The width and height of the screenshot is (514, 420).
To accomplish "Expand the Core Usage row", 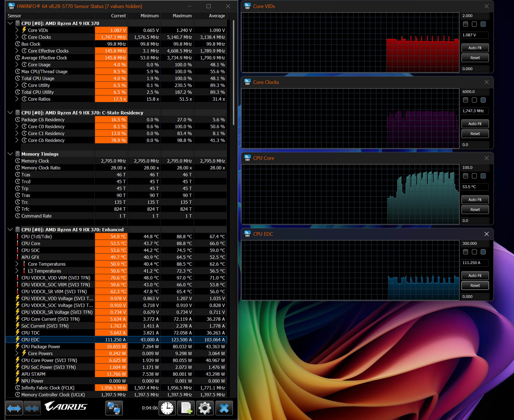I will pos(17,64).
